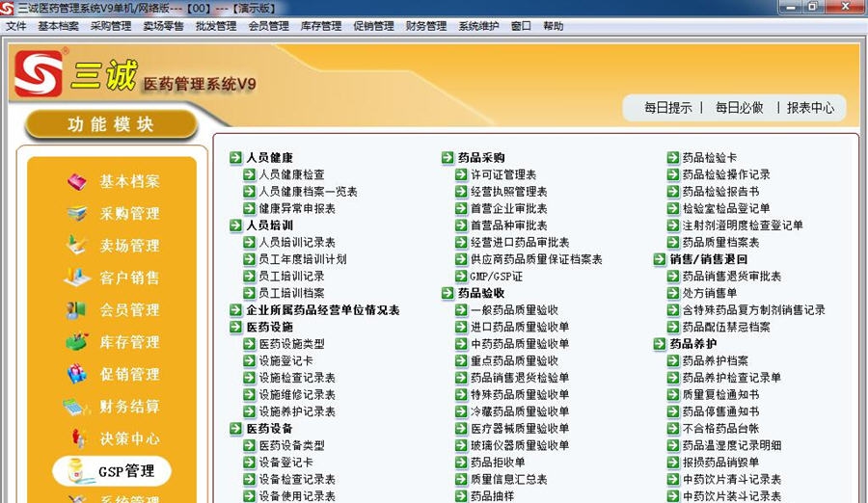The height and width of the screenshot is (503, 868).
Task: Click green arrow icon beside 人员健康
Action: pos(236,158)
